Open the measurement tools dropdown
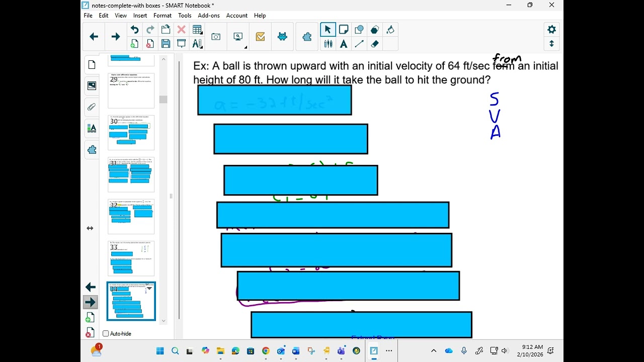 pos(197,44)
